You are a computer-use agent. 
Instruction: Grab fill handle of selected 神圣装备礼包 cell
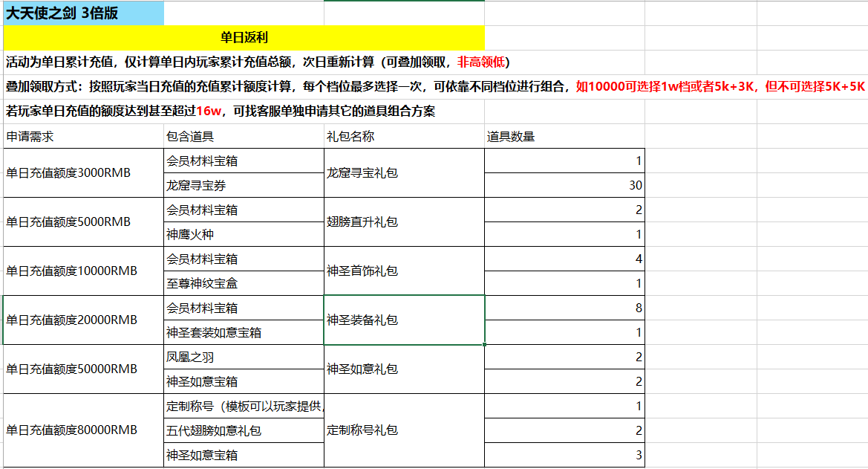(x=484, y=344)
